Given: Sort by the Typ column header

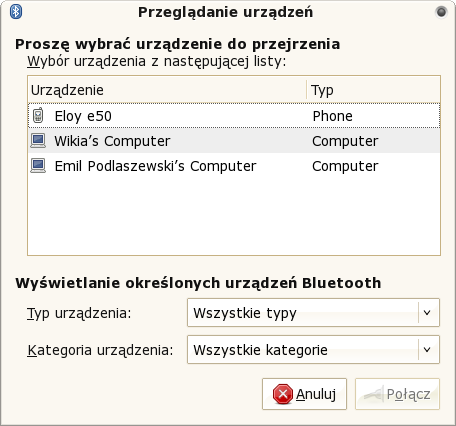Looking at the screenshot, I should click(373, 90).
